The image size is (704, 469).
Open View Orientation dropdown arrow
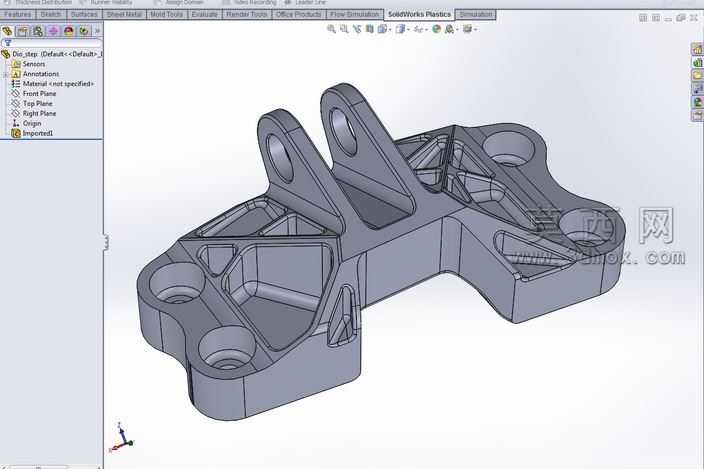pos(390,30)
